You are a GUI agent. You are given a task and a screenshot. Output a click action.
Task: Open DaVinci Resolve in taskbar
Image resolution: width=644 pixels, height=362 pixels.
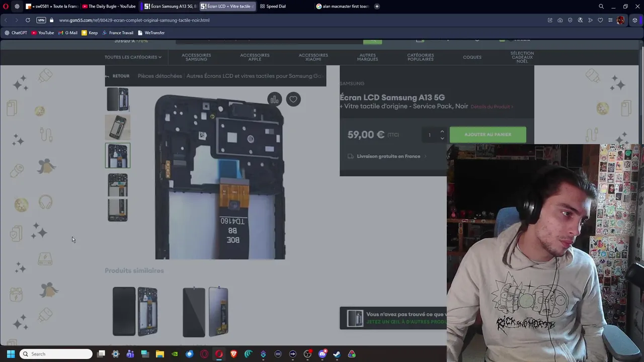352,354
